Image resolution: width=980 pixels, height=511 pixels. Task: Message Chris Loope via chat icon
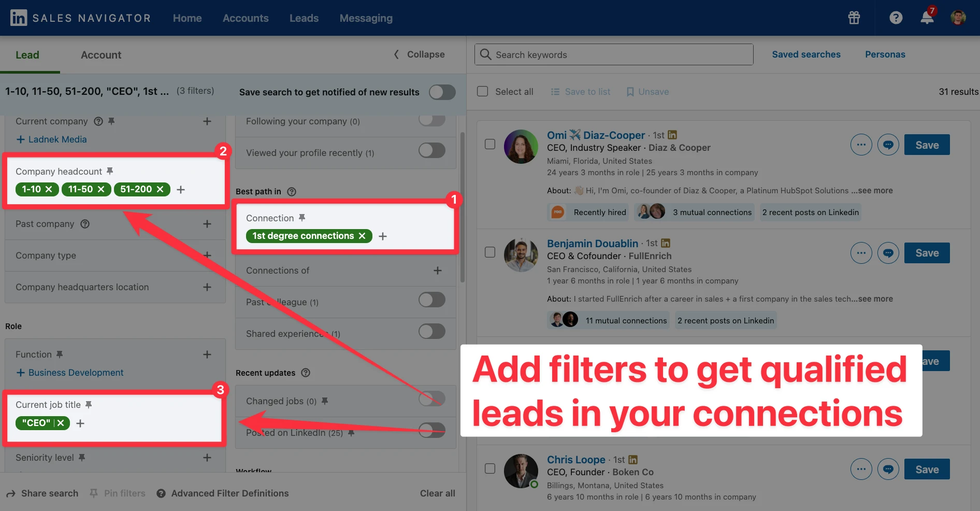(x=888, y=469)
